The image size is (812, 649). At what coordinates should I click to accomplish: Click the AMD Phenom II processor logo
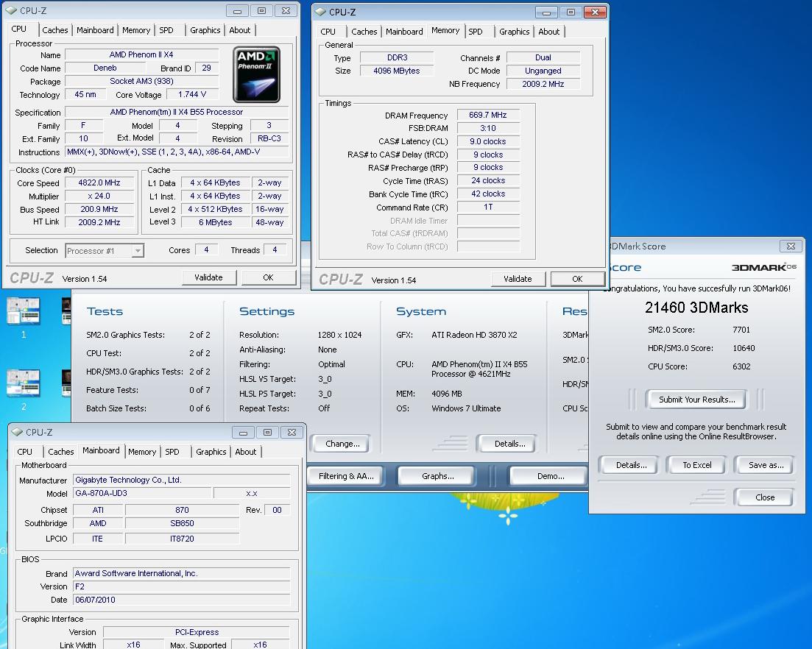point(256,74)
